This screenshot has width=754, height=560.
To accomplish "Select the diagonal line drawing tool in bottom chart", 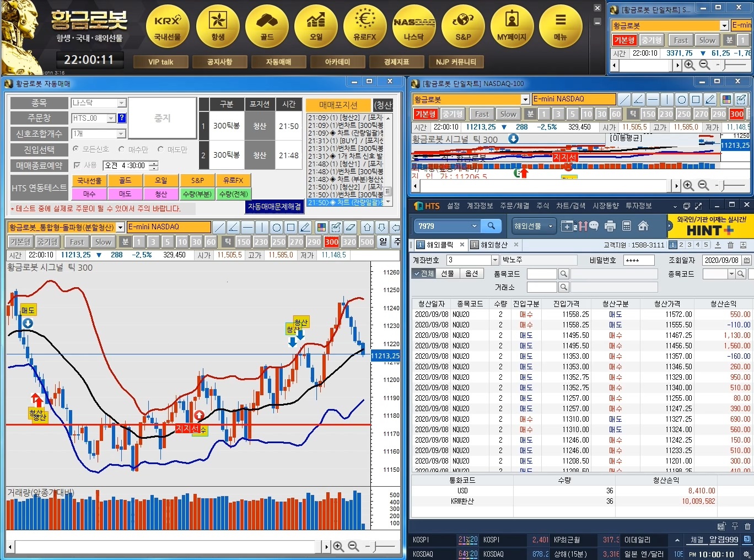I will point(219,227).
